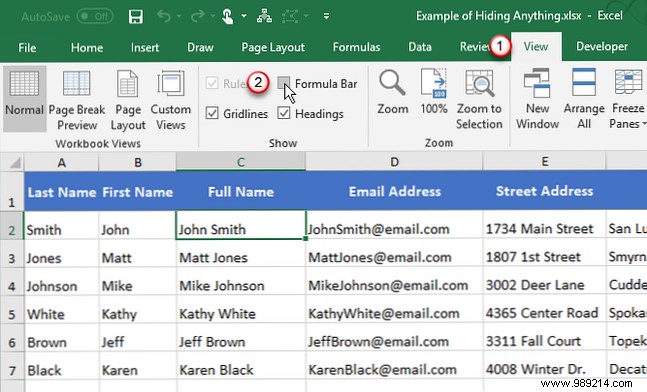Toggle the Formula Bar checkbox
The width and height of the screenshot is (647, 392).
coord(283,83)
